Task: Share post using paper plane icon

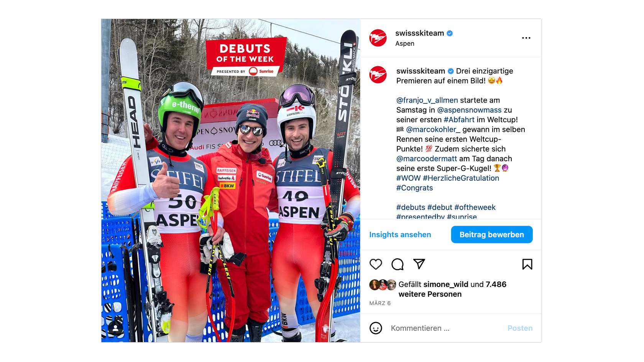Action: [419, 264]
